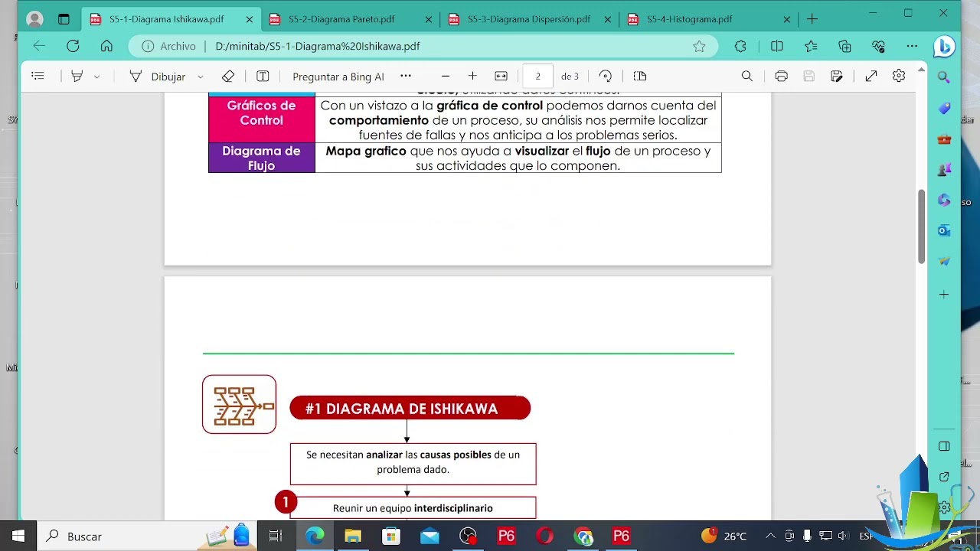Go back to previous page

pyautogui.click(x=39, y=46)
